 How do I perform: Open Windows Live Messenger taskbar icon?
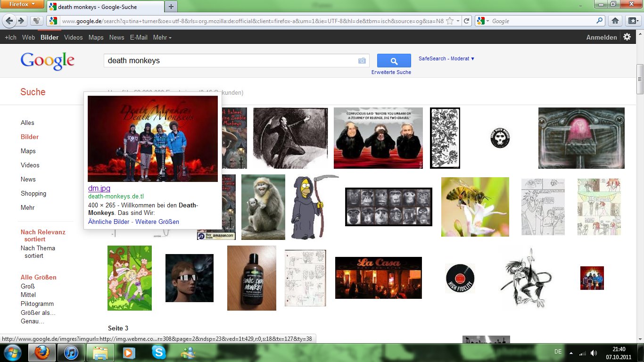click(188, 353)
